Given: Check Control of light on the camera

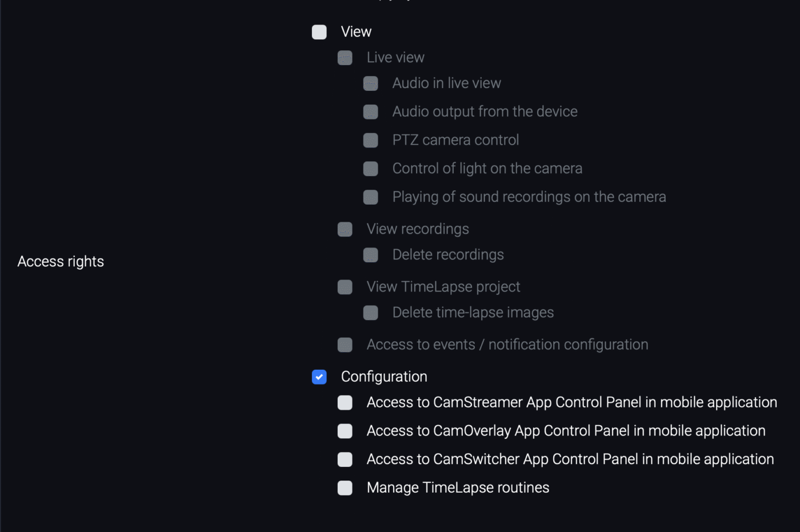Looking at the screenshot, I should (x=371, y=169).
